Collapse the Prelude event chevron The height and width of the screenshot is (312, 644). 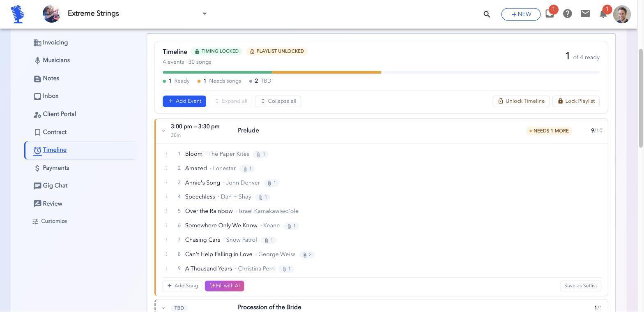[x=163, y=131]
